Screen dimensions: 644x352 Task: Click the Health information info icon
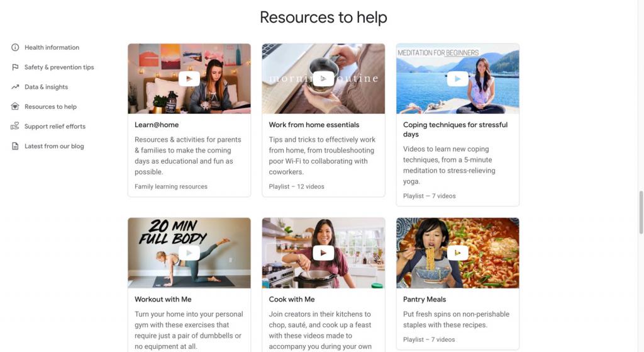tap(15, 47)
